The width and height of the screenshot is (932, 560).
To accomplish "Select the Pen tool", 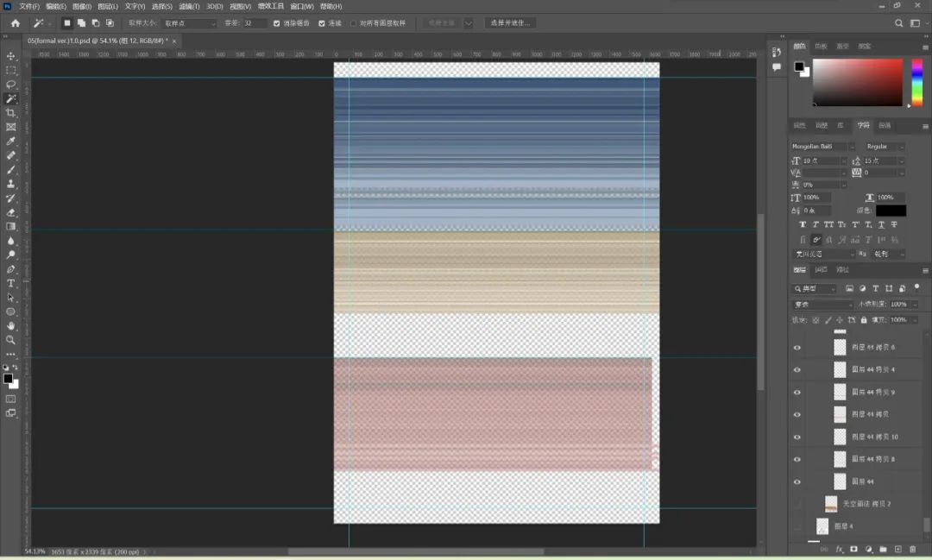I will tap(10, 269).
